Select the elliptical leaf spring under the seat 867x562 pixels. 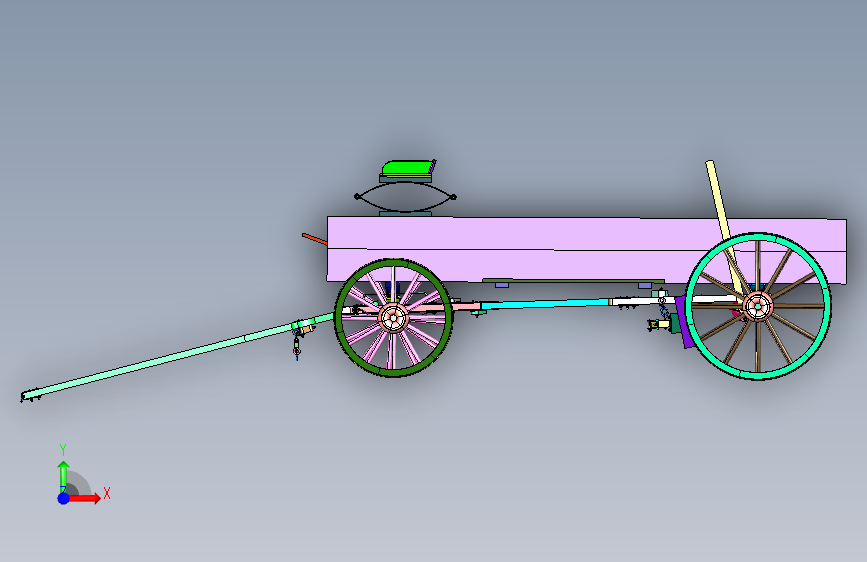point(405,197)
